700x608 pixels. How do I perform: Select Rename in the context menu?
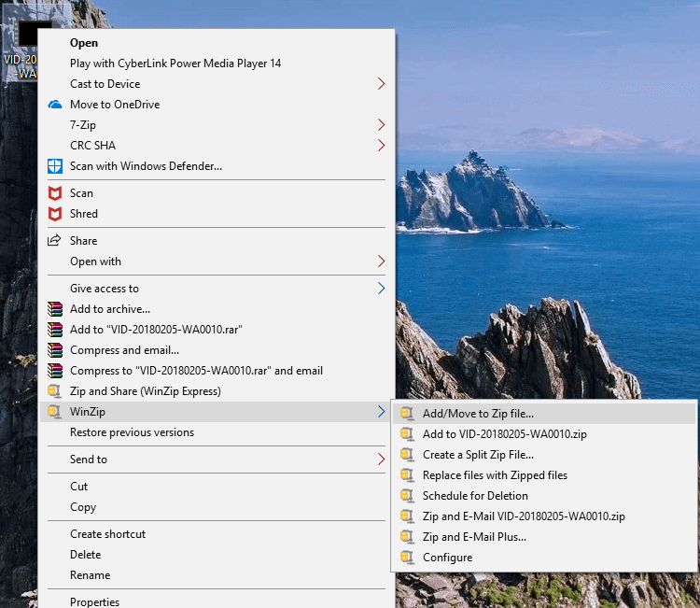90,575
